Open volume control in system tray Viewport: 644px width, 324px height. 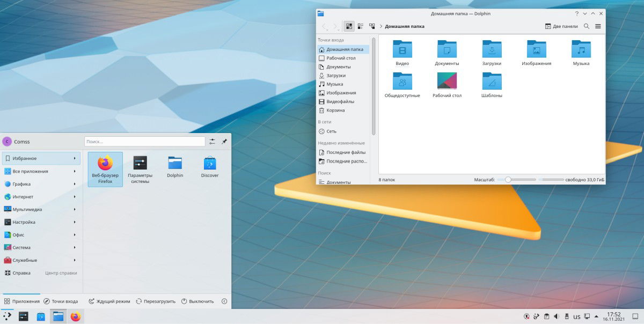coord(556,316)
